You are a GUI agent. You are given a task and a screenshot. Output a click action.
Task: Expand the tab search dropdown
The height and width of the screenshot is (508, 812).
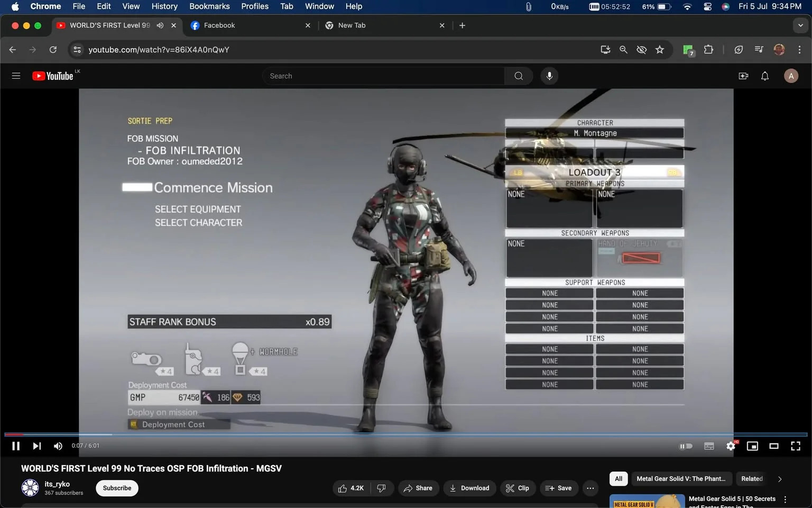coord(800,25)
